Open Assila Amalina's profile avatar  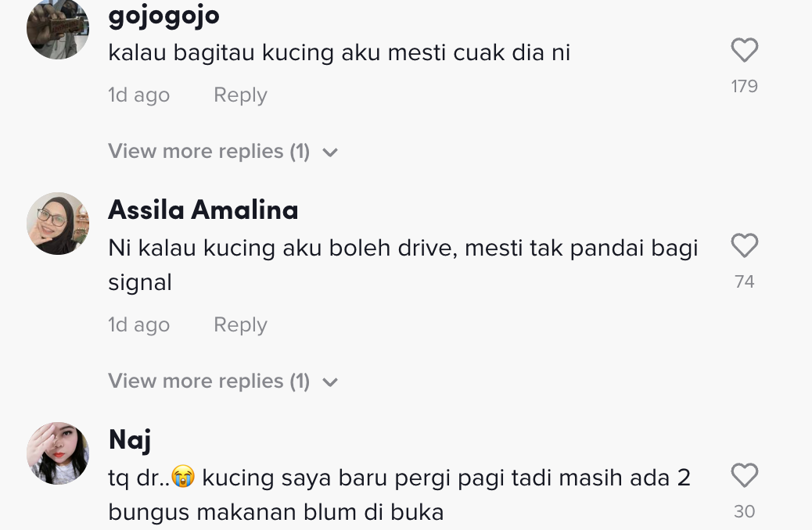[x=58, y=224]
